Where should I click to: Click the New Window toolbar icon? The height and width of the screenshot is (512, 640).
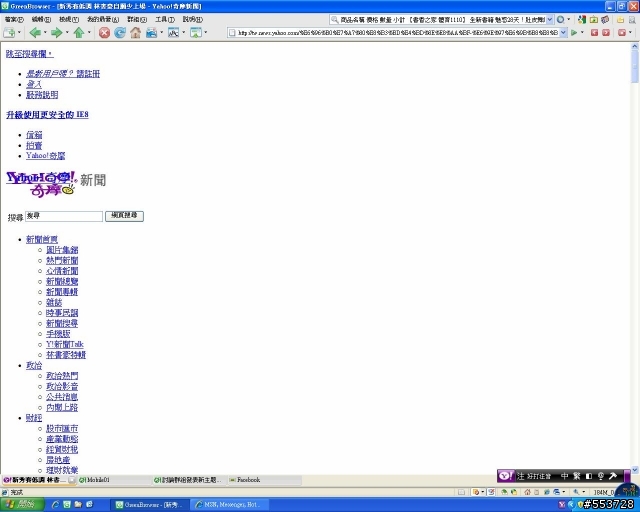point(9,33)
